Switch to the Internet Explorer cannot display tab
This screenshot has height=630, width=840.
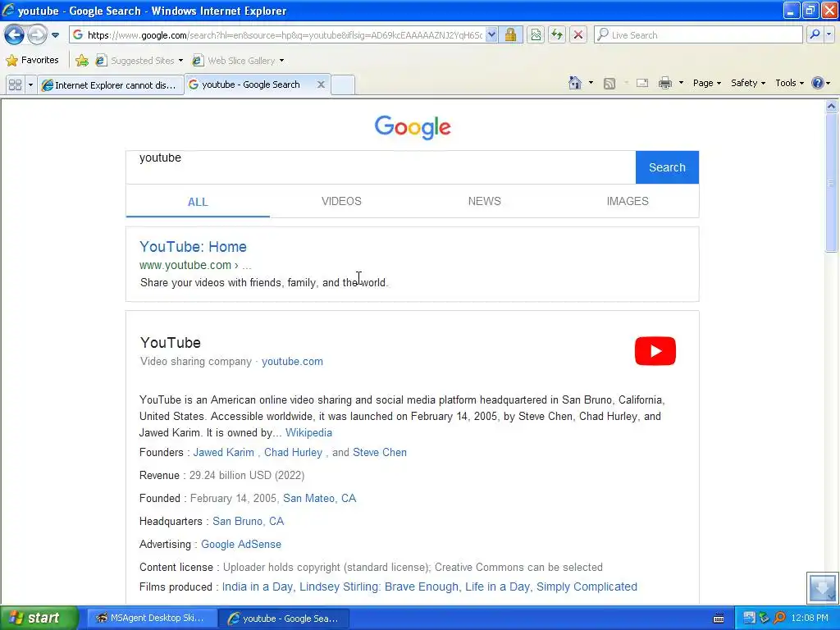tap(109, 84)
